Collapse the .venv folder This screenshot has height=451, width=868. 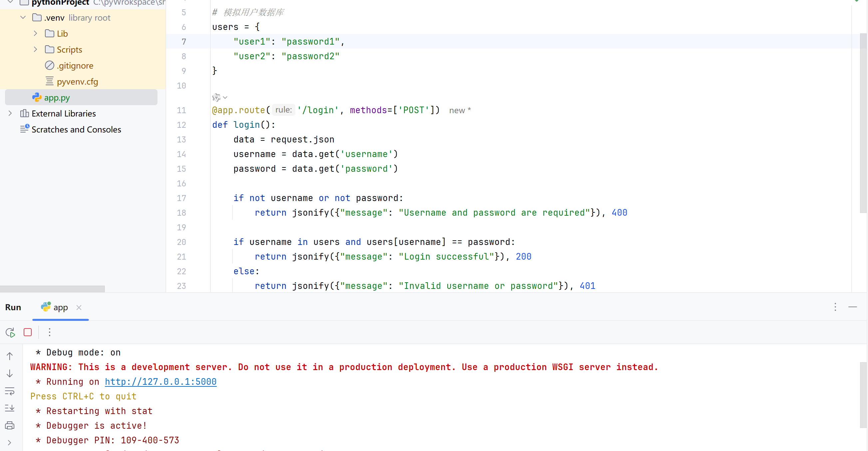click(23, 18)
